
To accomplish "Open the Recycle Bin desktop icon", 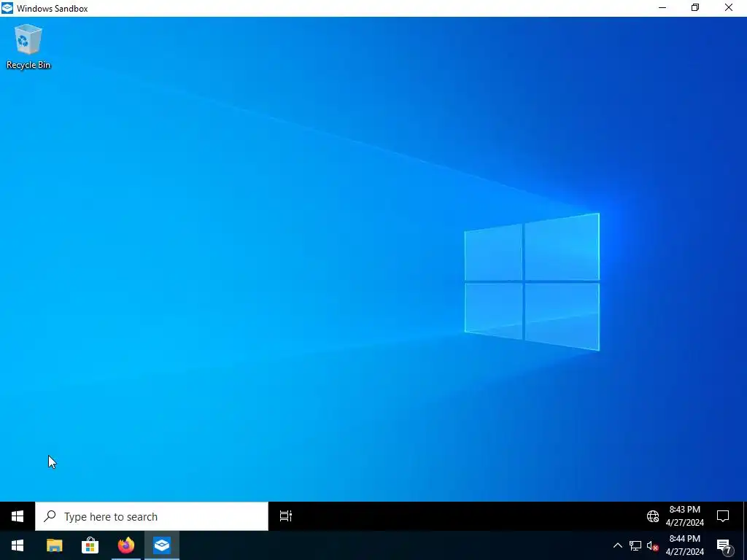I will 28,46.
